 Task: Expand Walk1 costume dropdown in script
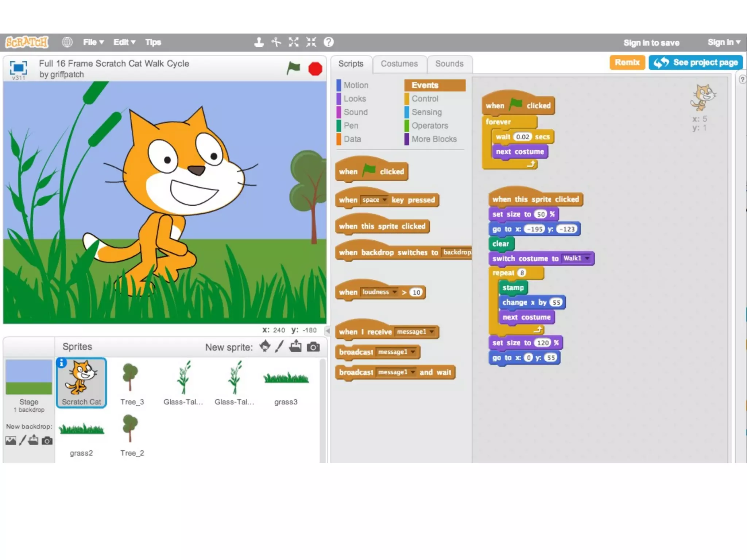pyautogui.click(x=587, y=258)
